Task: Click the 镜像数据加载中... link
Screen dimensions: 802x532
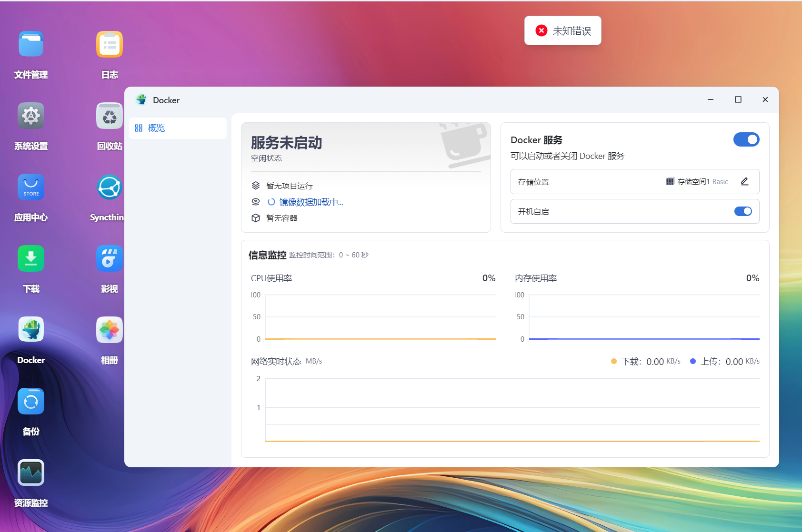Action: [311, 202]
